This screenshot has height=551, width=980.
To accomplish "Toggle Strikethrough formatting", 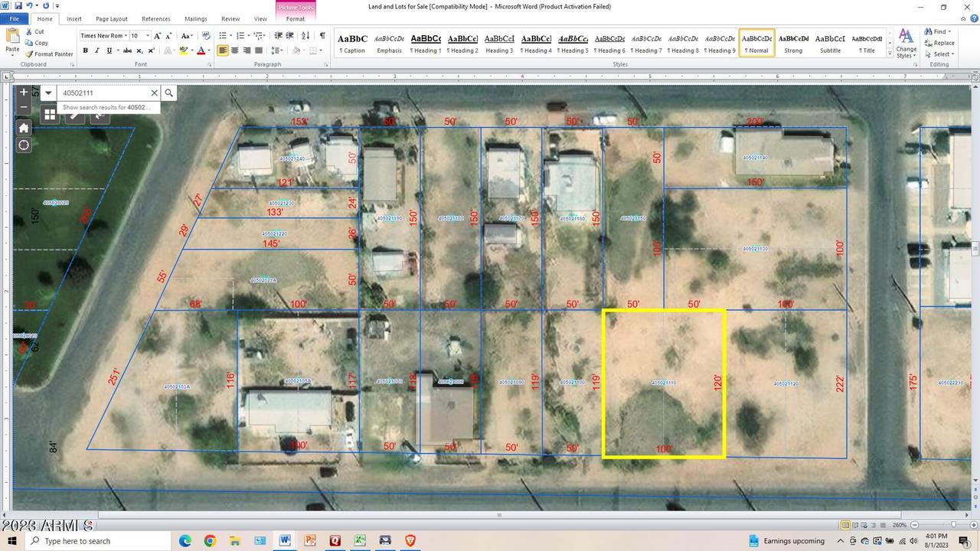I will (x=126, y=51).
